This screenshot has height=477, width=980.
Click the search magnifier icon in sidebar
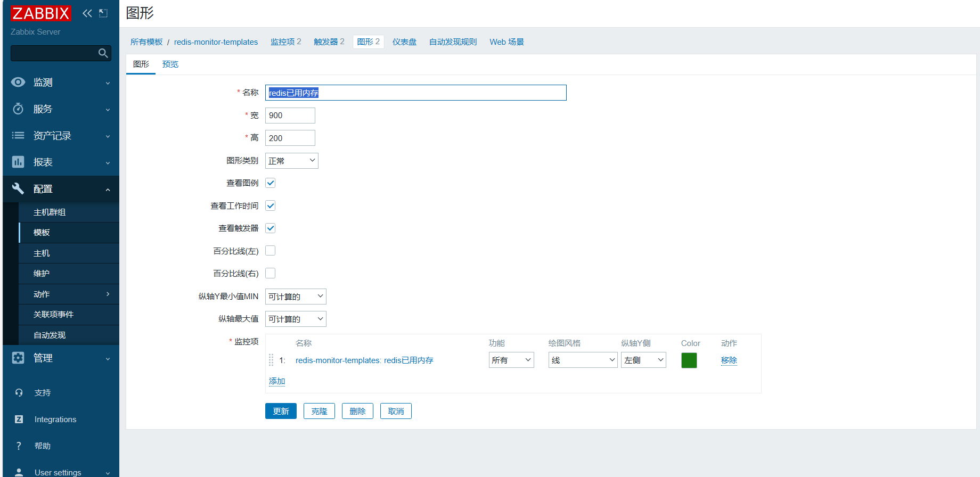point(103,53)
